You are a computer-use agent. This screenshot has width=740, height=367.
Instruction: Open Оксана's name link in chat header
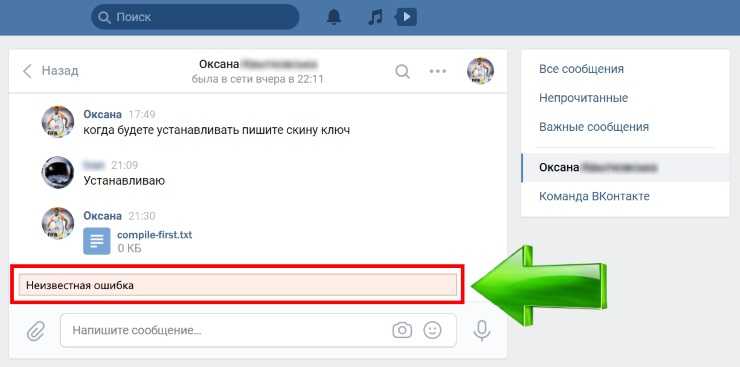[x=258, y=64]
